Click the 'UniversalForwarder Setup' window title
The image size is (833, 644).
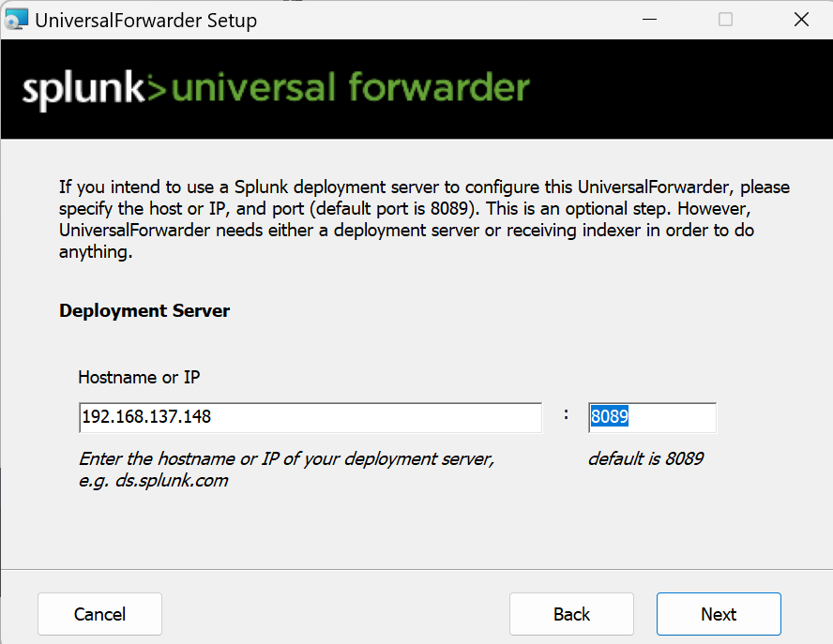pos(145,21)
